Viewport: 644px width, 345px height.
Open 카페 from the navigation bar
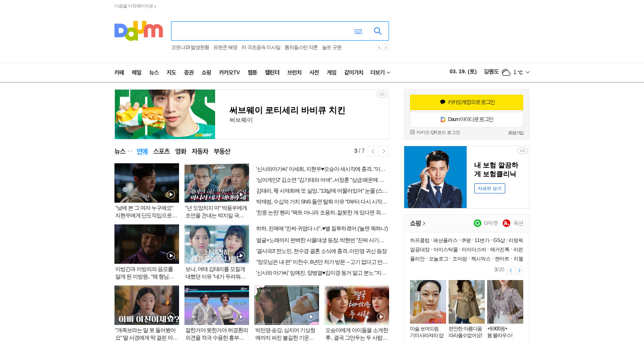click(x=119, y=72)
